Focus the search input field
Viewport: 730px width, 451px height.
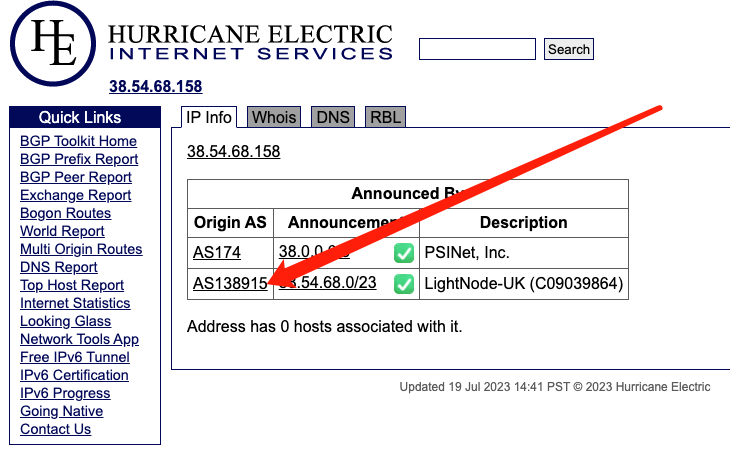tap(477, 49)
